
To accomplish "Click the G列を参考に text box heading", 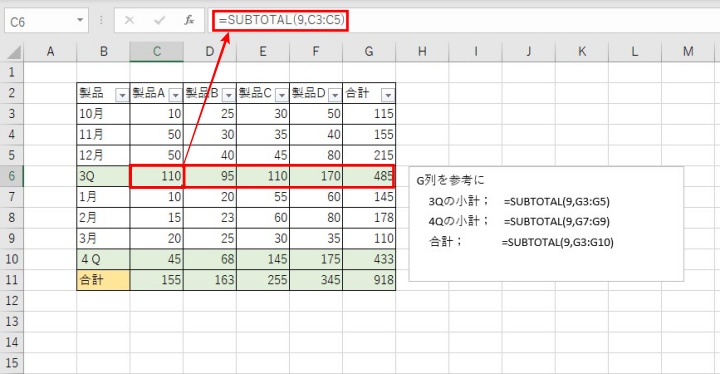I will [x=450, y=180].
